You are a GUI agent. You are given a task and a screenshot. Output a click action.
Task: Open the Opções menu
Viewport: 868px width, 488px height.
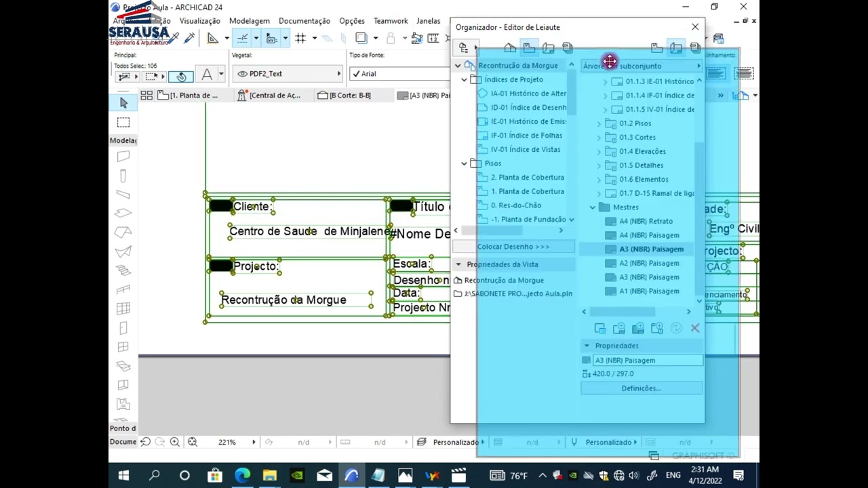tap(351, 21)
